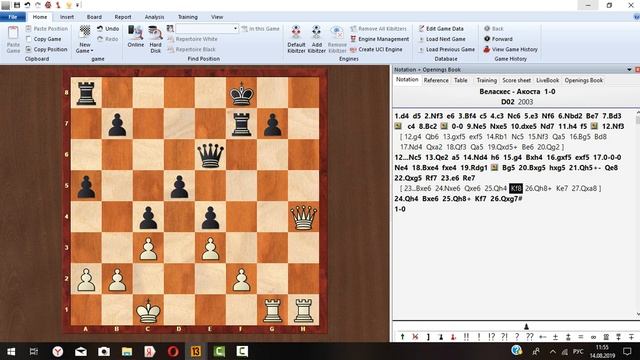Select the Reference tab
This screenshot has width=640, height=360.
(436, 80)
